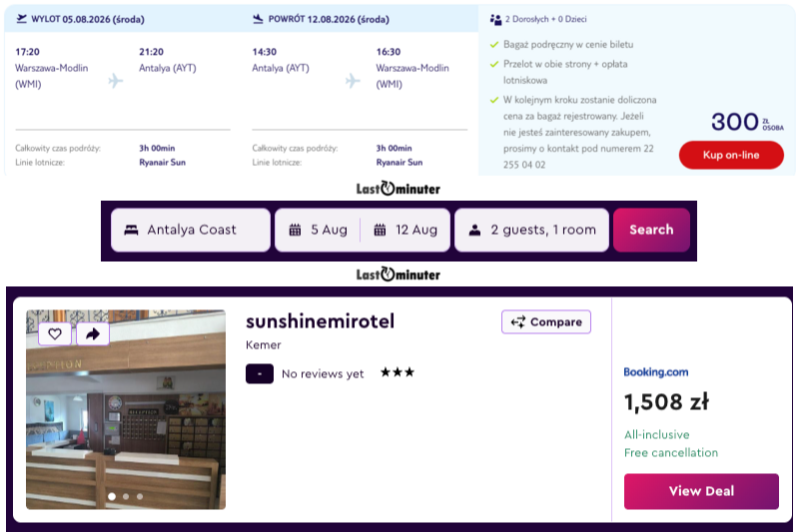799x532 pixels.
Task: Click the 1,508 zł price
Action: [x=666, y=401]
